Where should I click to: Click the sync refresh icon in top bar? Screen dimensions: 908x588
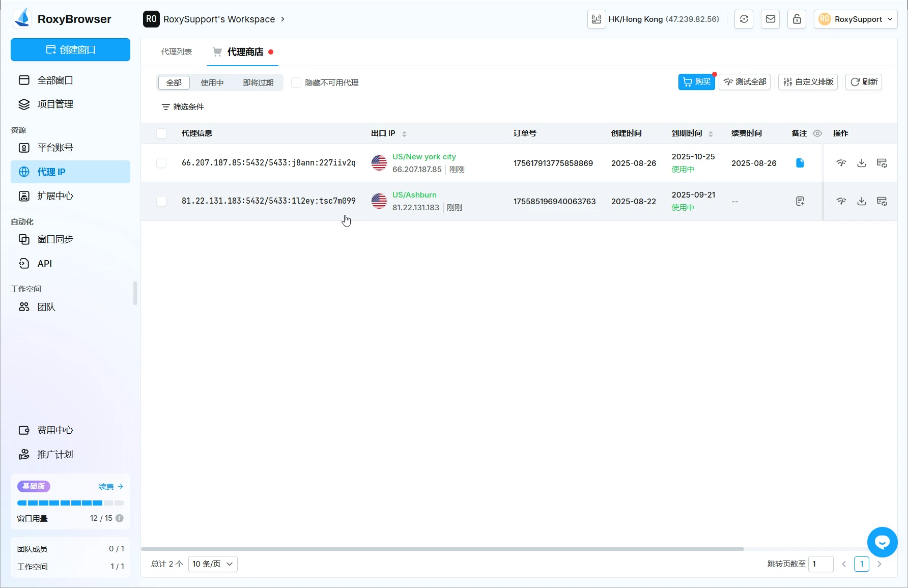pyautogui.click(x=744, y=19)
